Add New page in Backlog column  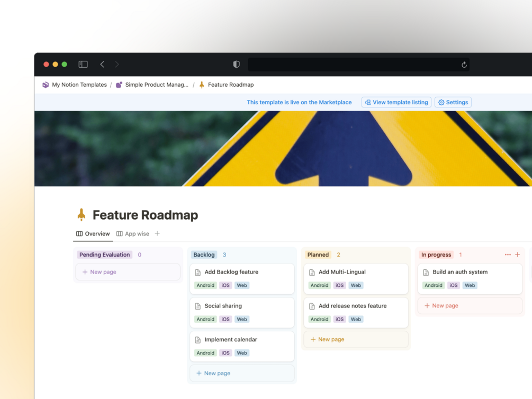point(242,373)
